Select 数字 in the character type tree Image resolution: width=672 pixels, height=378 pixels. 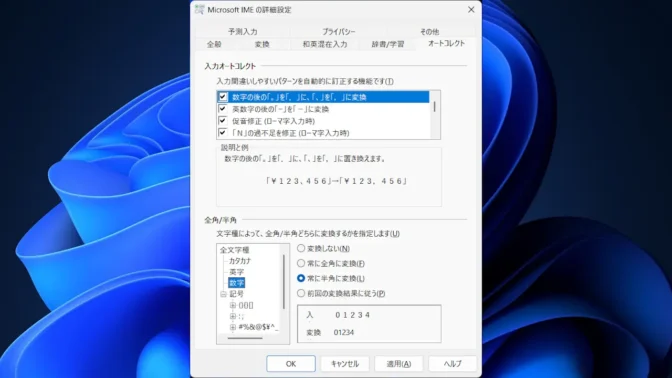pyautogui.click(x=237, y=283)
